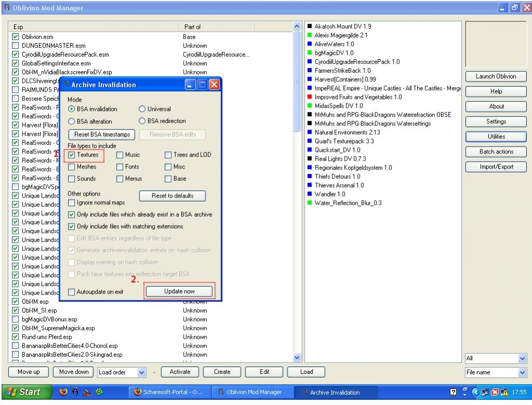Click the Launch Oblivion button
The height and width of the screenshot is (405, 532).
click(x=496, y=76)
